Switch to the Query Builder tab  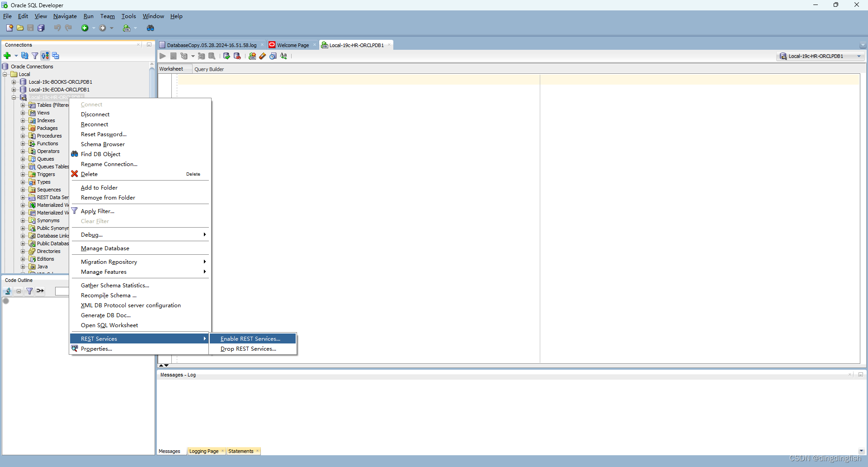pyautogui.click(x=209, y=69)
